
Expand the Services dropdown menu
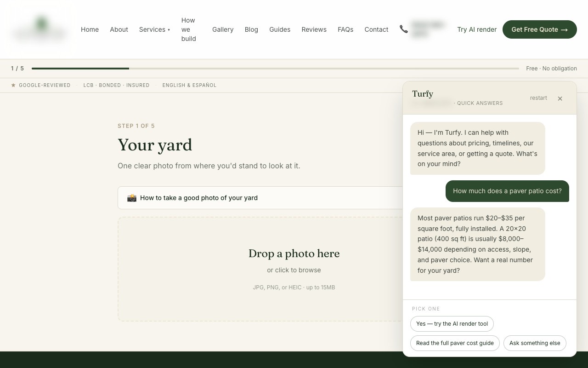154,29
